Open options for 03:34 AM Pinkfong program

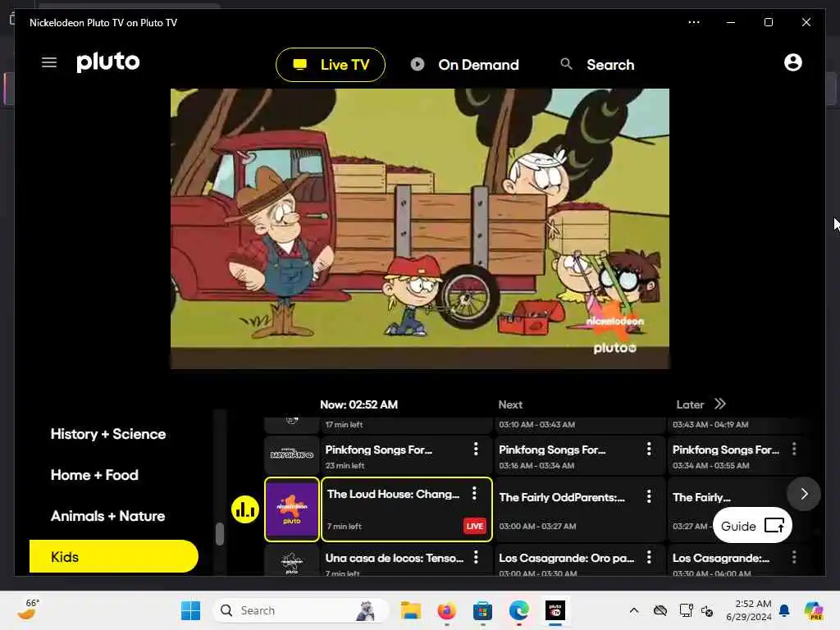(794, 449)
